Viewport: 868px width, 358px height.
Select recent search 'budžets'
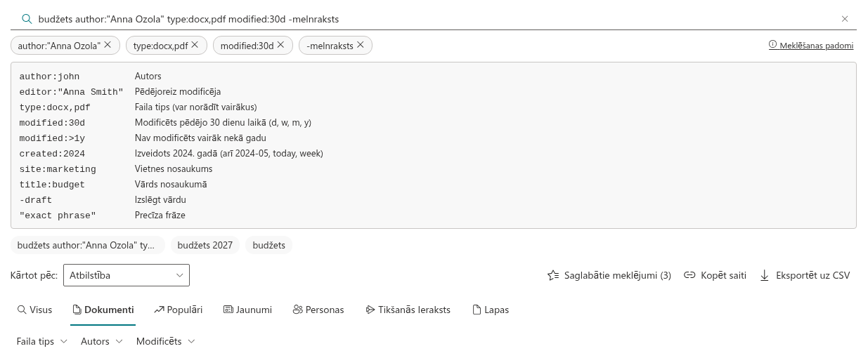coord(269,245)
